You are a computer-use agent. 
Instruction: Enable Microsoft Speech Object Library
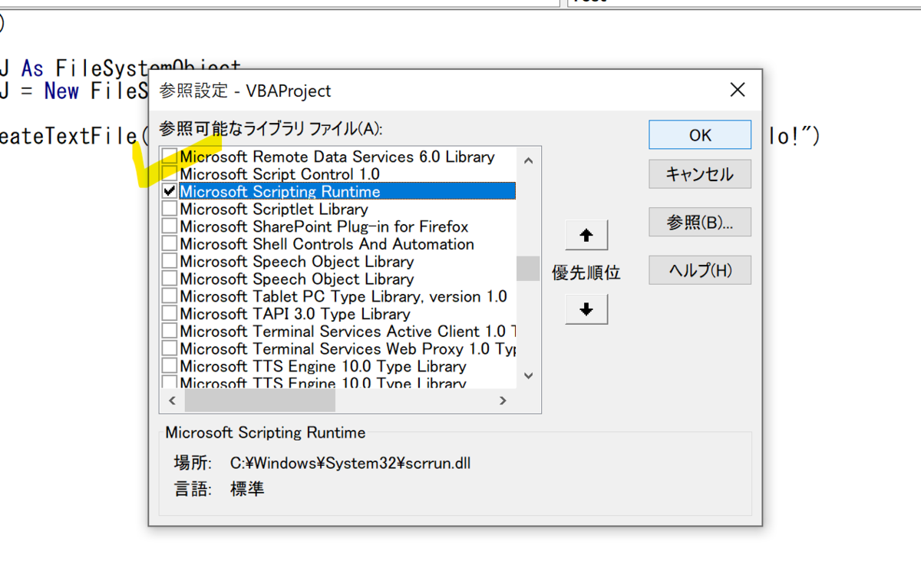[169, 261]
